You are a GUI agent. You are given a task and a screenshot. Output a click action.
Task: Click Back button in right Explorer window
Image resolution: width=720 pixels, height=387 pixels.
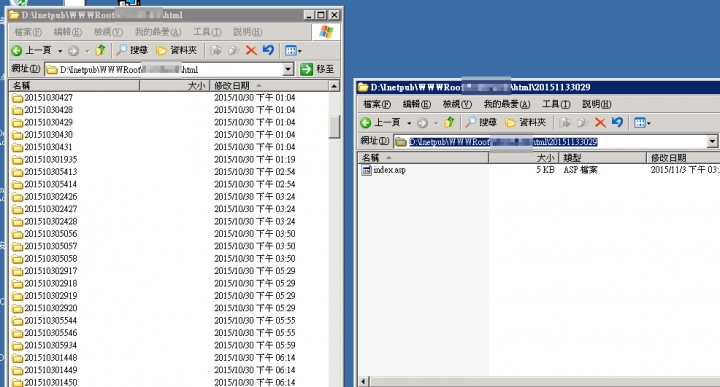coord(380,123)
